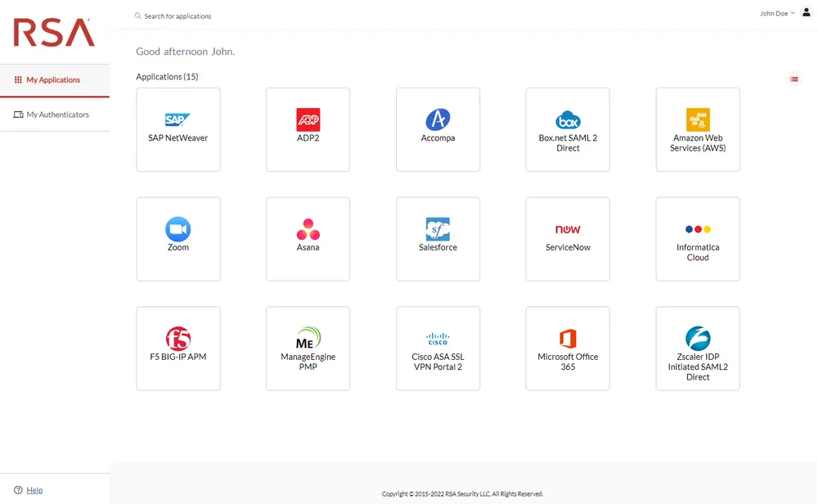Click the Box.net SAML 2 Direct cloud icon
The image size is (818, 504).
click(x=568, y=120)
